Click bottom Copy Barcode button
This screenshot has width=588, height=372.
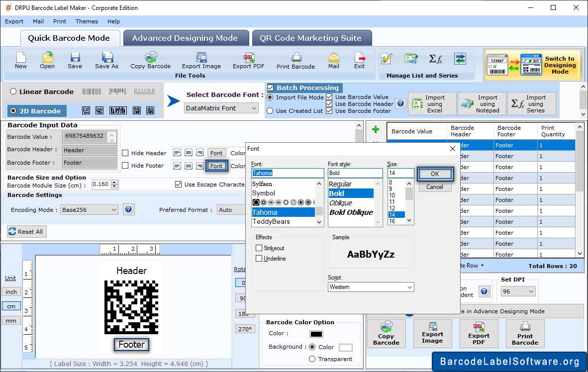(386, 334)
